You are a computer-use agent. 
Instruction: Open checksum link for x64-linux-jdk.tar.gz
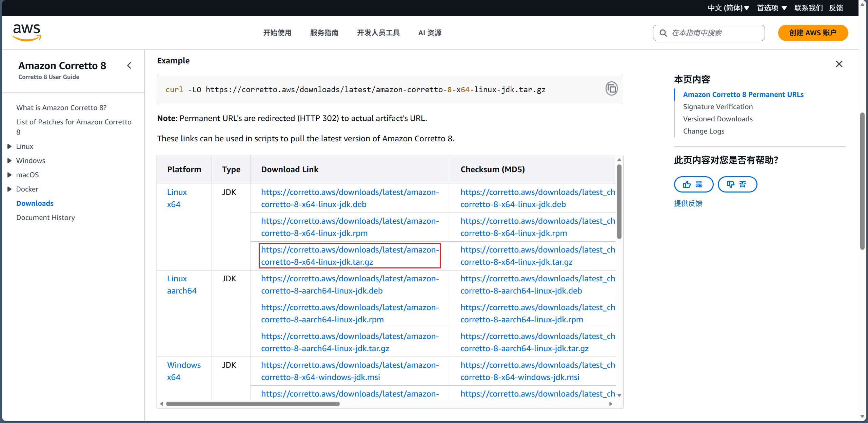click(x=538, y=256)
